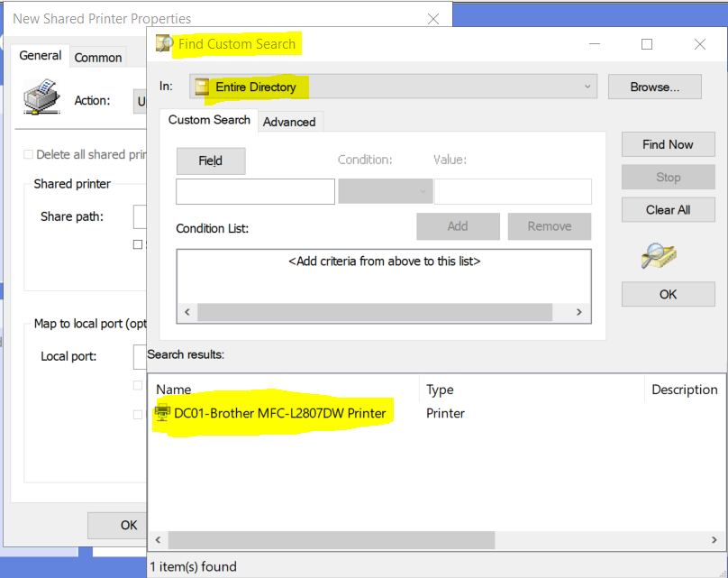Screen dimensions: 728x578
Task: Click the Description column header
Action: (x=685, y=390)
